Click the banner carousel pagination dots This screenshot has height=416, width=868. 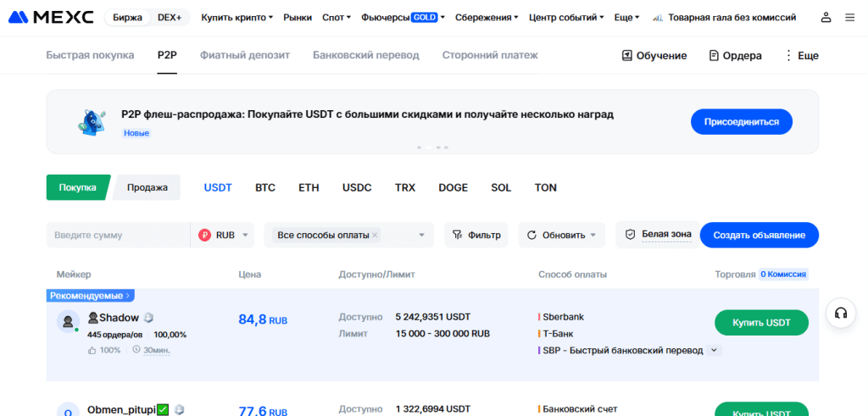click(433, 147)
